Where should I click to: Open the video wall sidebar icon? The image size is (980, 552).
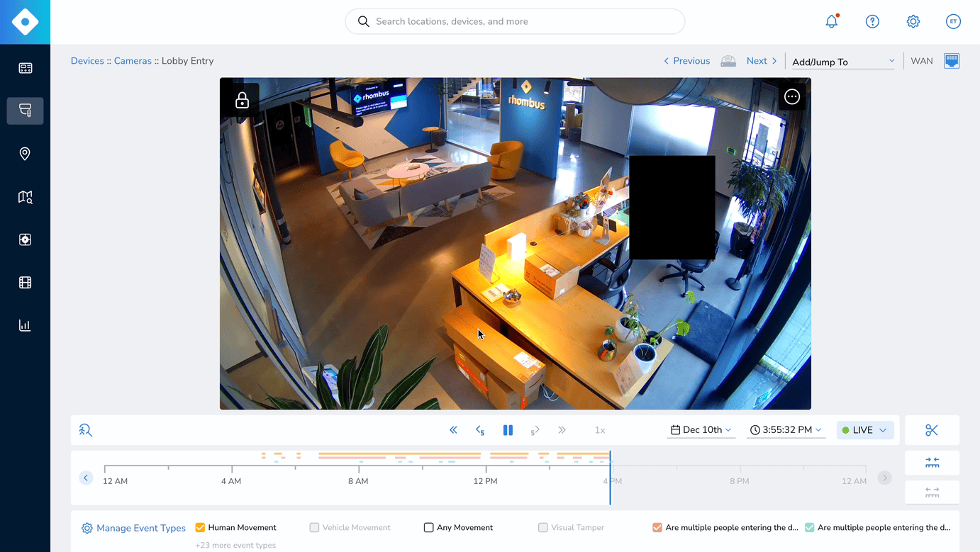25,240
